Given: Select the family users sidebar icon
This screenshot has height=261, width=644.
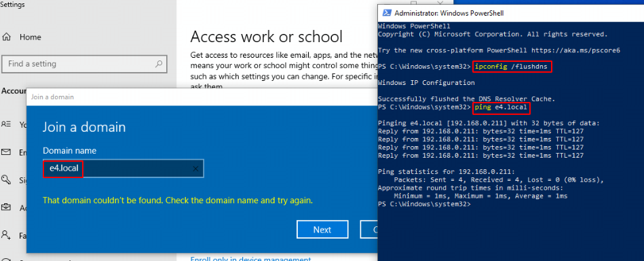Looking at the screenshot, I should point(6,235).
